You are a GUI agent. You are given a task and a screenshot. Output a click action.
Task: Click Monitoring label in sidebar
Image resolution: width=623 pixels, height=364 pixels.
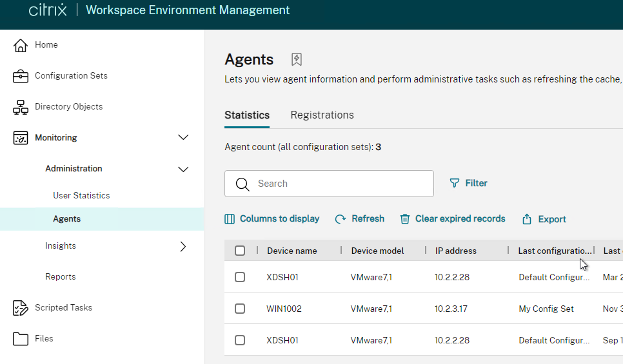pyautogui.click(x=56, y=138)
